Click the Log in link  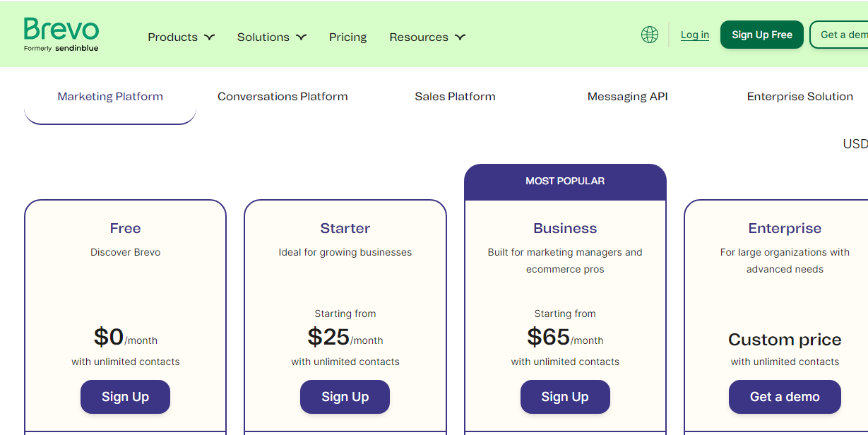click(x=695, y=35)
